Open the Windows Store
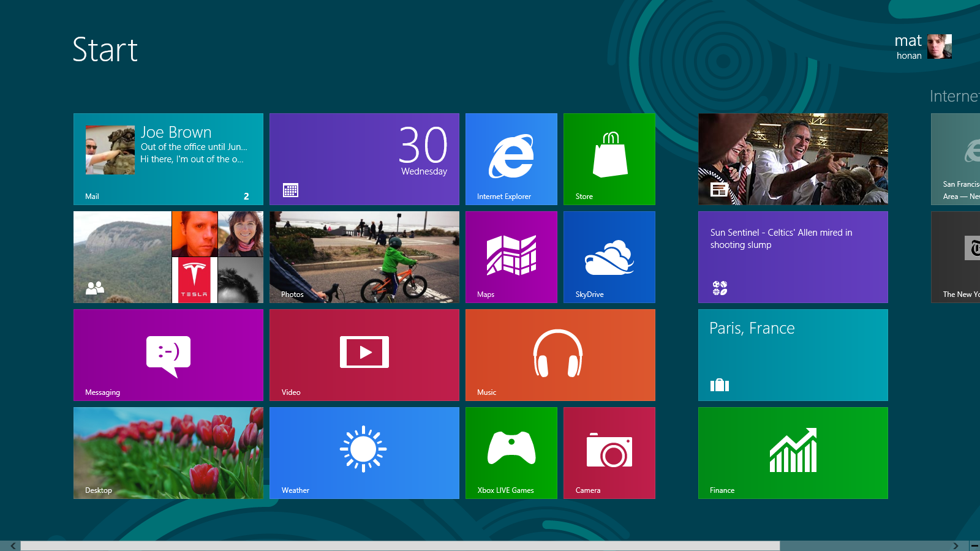This screenshot has width=980, height=551. coord(609,159)
